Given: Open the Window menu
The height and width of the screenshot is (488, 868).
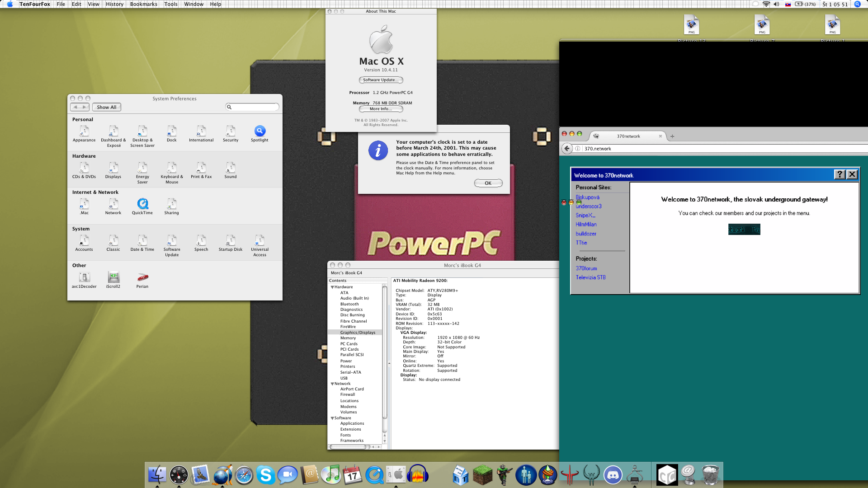Looking at the screenshot, I should click(194, 4).
